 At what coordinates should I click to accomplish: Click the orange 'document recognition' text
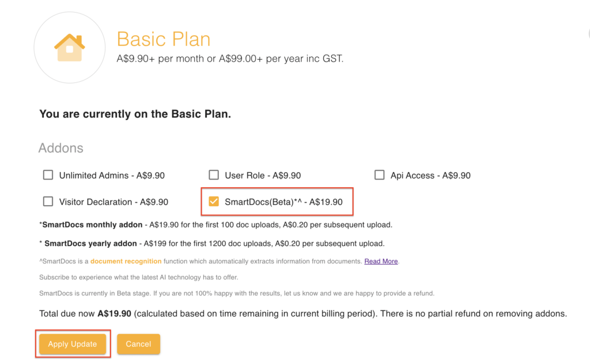126,261
